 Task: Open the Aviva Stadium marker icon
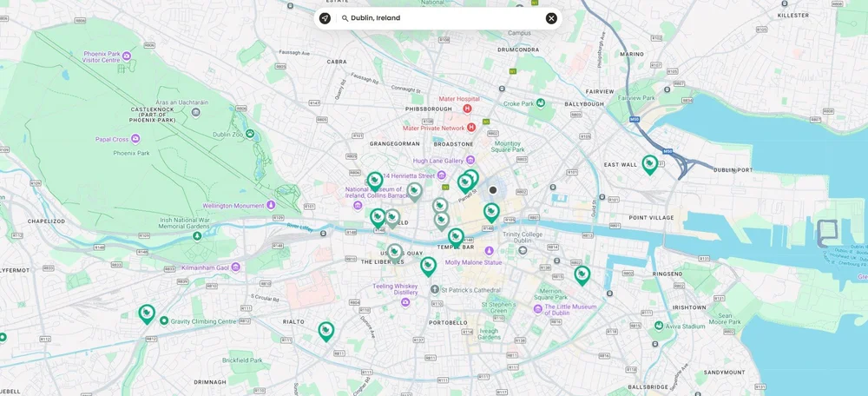[x=659, y=326]
